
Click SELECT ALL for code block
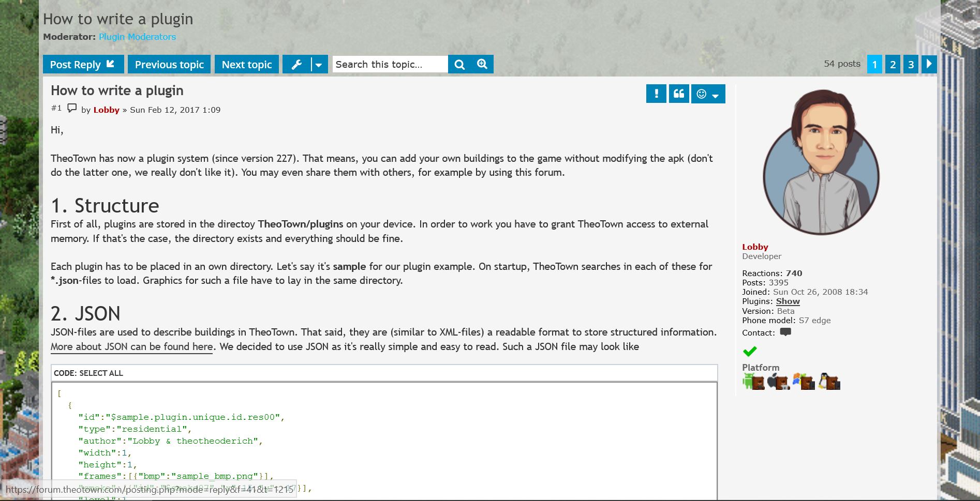click(x=101, y=373)
